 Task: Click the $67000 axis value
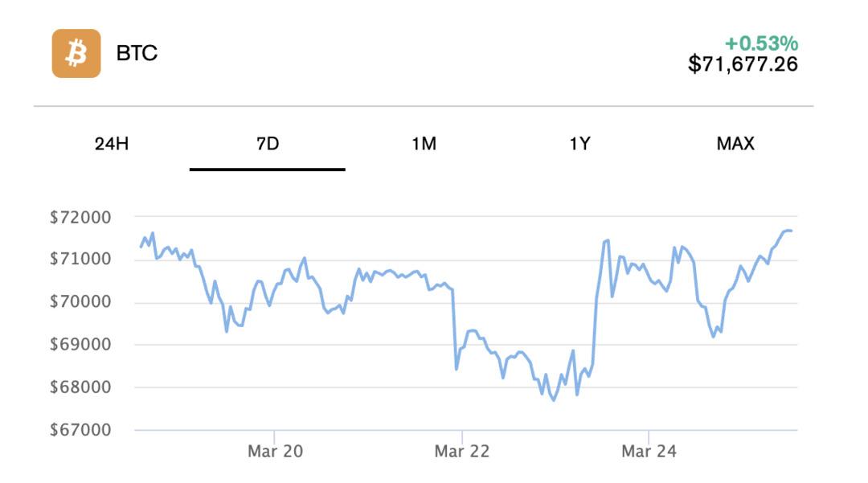80,430
